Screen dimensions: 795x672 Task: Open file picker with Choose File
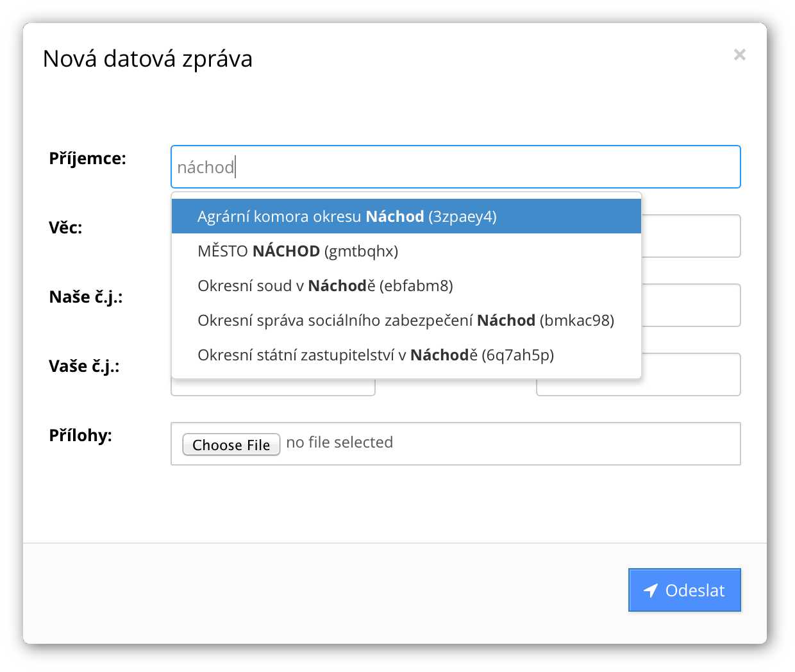(x=231, y=444)
